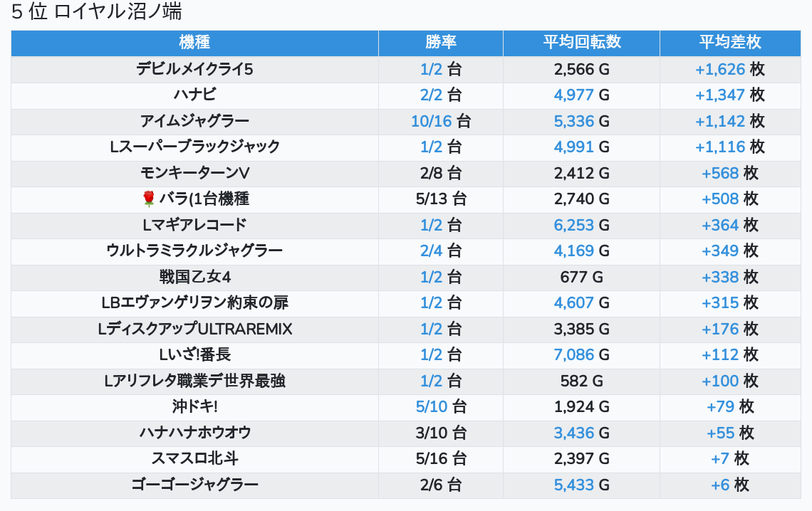Click the 平均差枚 column header
812x511 pixels.
click(730, 43)
